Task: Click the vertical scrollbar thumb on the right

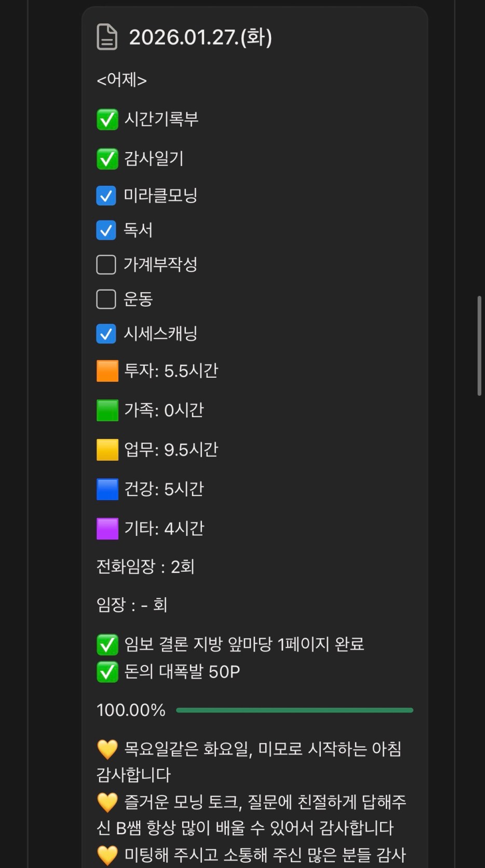Action: pyautogui.click(x=479, y=346)
